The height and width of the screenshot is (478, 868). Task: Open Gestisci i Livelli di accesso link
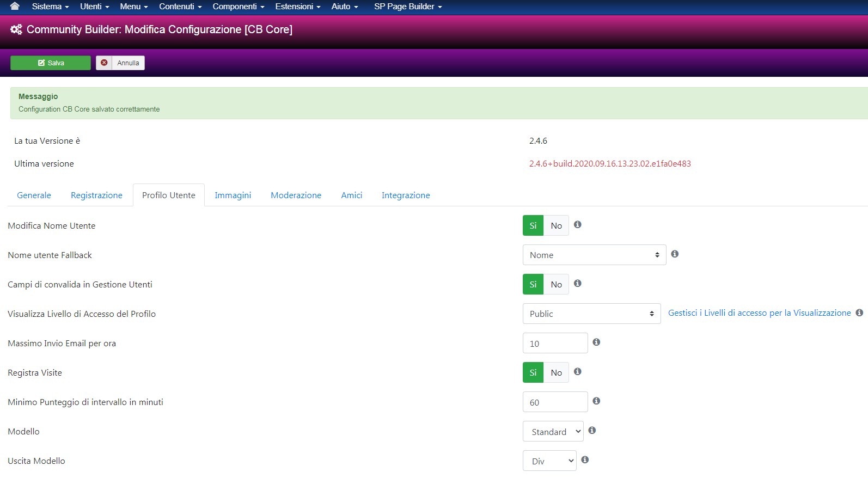click(759, 312)
